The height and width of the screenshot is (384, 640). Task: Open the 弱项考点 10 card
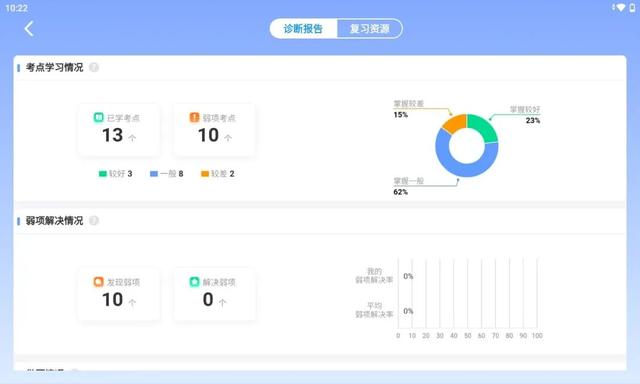point(215,130)
